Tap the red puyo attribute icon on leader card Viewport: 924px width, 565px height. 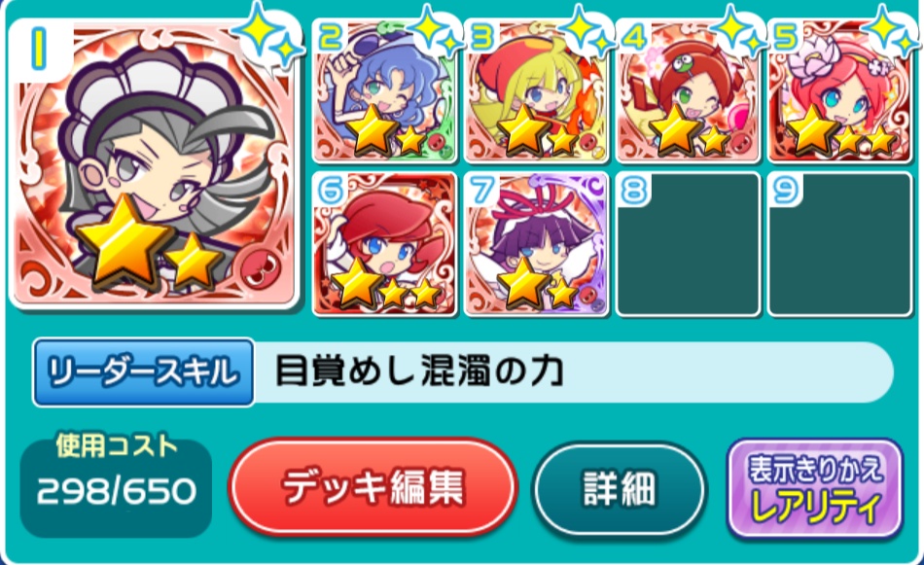point(262,272)
